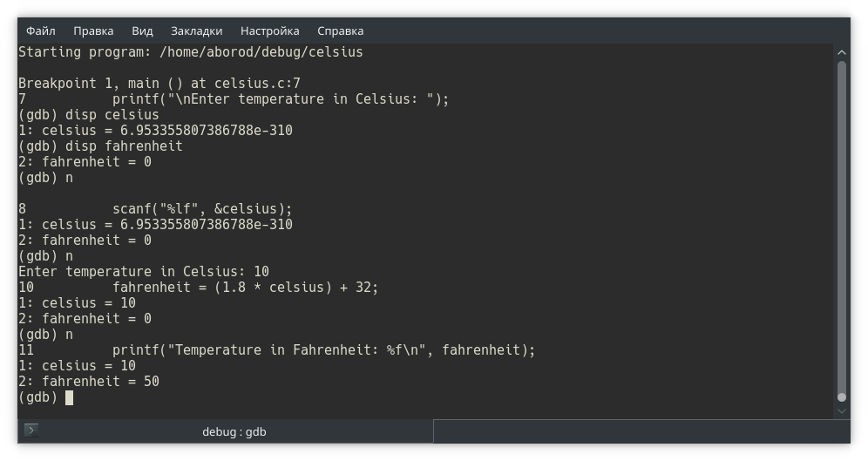Open the Закладки menu
Image resolution: width=868 pixels, height=461 pixels.
196,31
